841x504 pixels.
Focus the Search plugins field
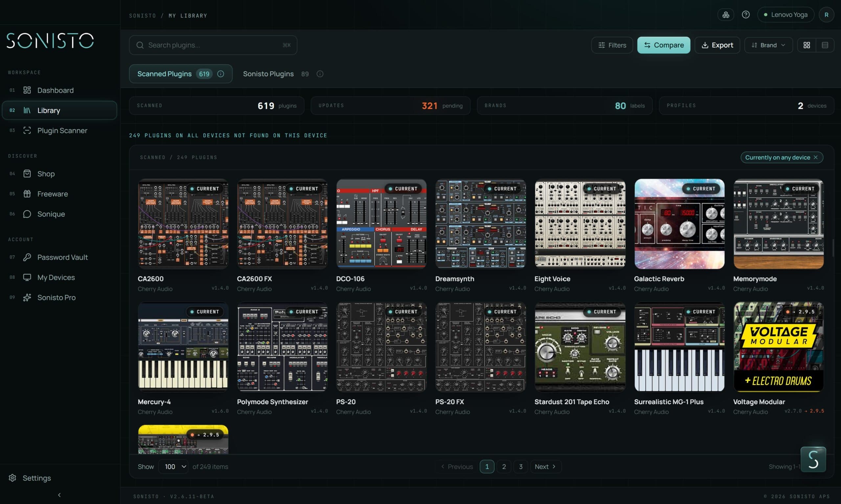(213, 45)
